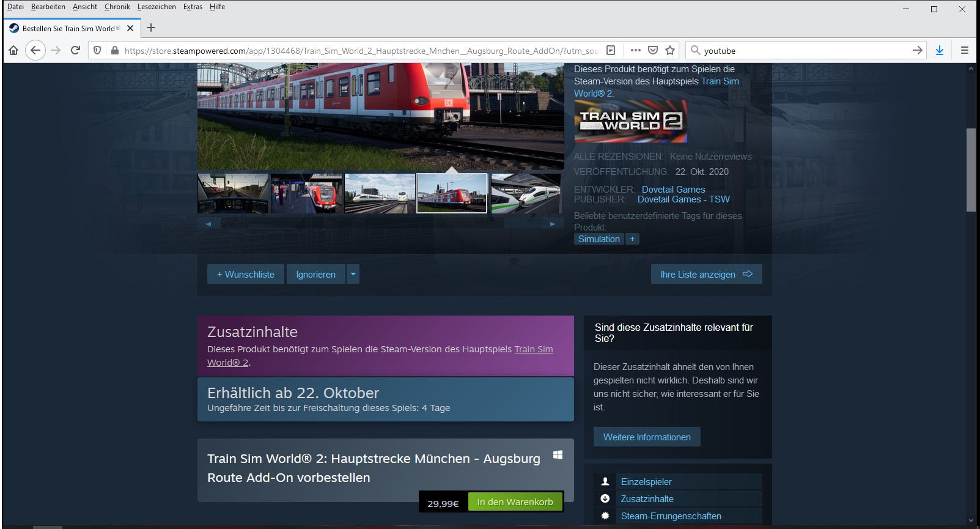Screen dimensions: 980x529
Task: Select the highlighted red S-Bahn thumbnail
Action: [452, 193]
